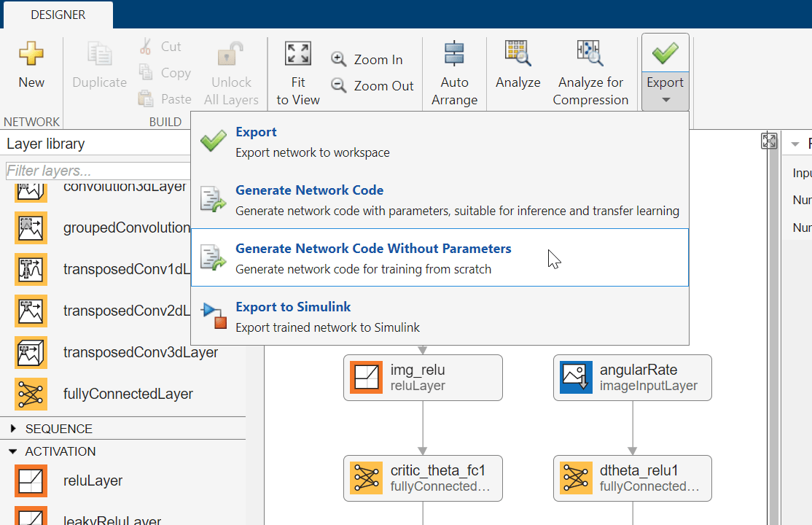Viewport: 812px width, 525px height.
Task: Open the Export dropdown arrow
Action: 665,100
